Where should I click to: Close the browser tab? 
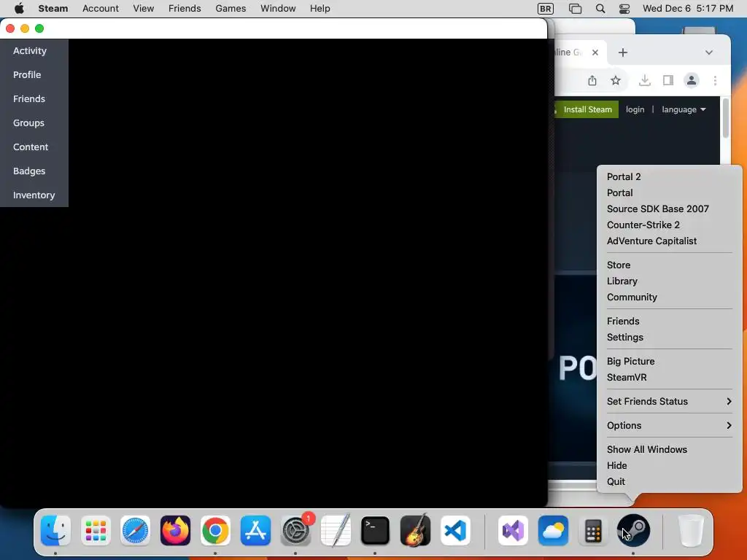(595, 52)
